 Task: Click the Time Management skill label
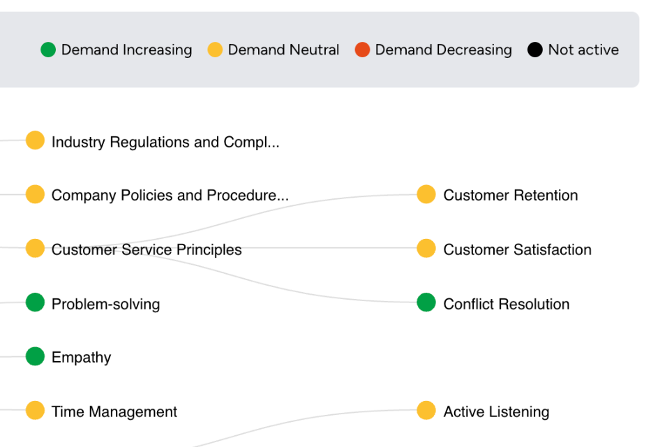tap(114, 412)
